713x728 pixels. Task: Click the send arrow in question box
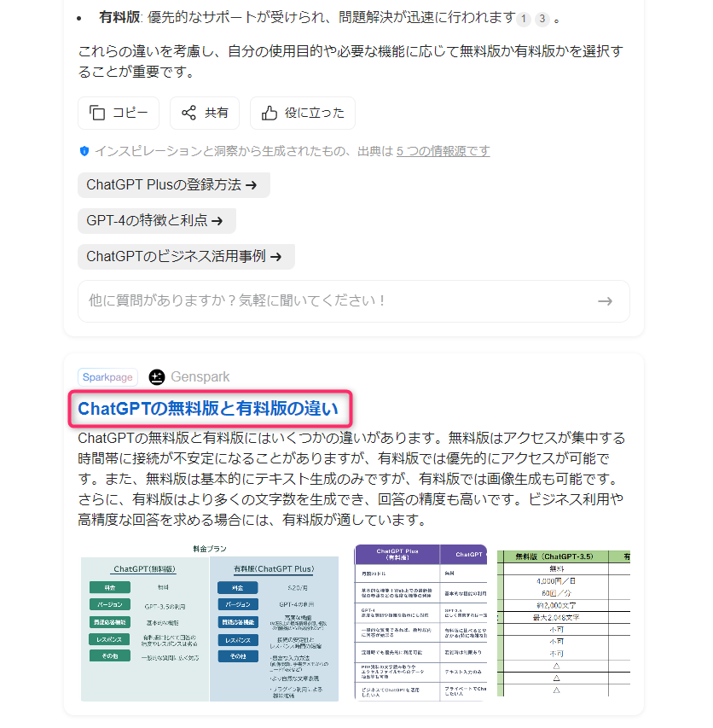[x=605, y=301]
